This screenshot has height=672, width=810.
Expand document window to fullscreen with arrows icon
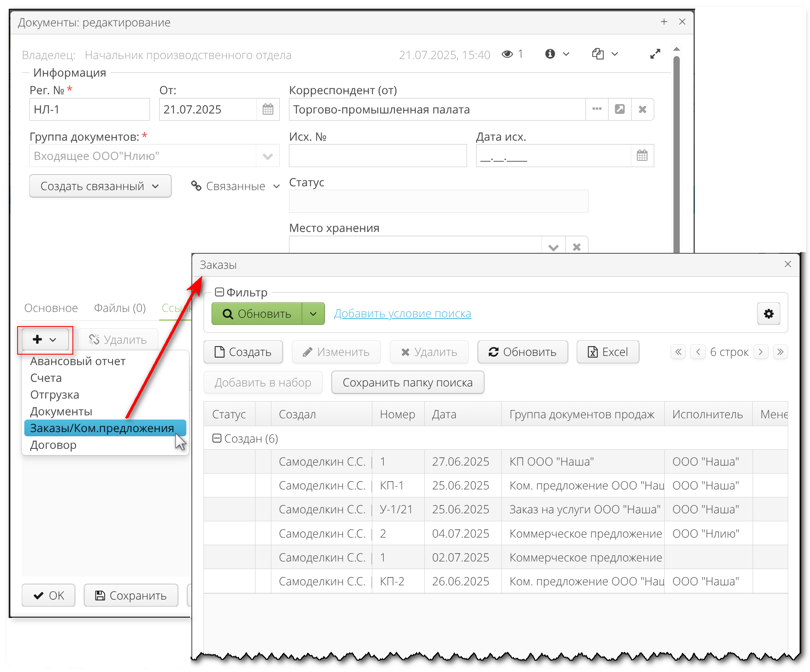tap(655, 54)
